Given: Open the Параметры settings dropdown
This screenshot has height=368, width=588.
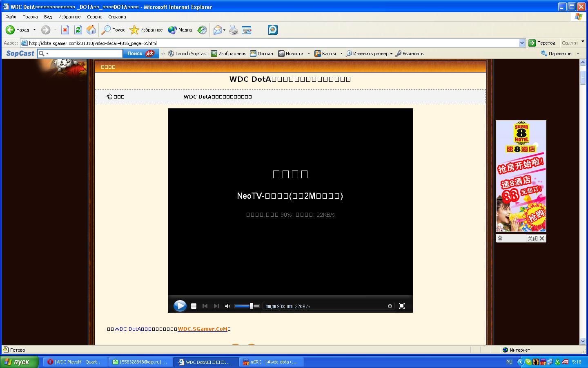Looking at the screenshot, I should point(560,54).
